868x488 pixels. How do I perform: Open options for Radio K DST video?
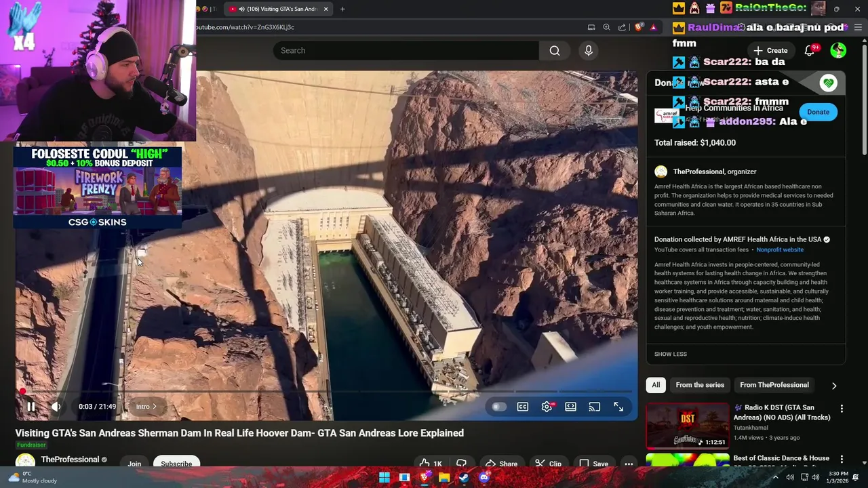842,409
